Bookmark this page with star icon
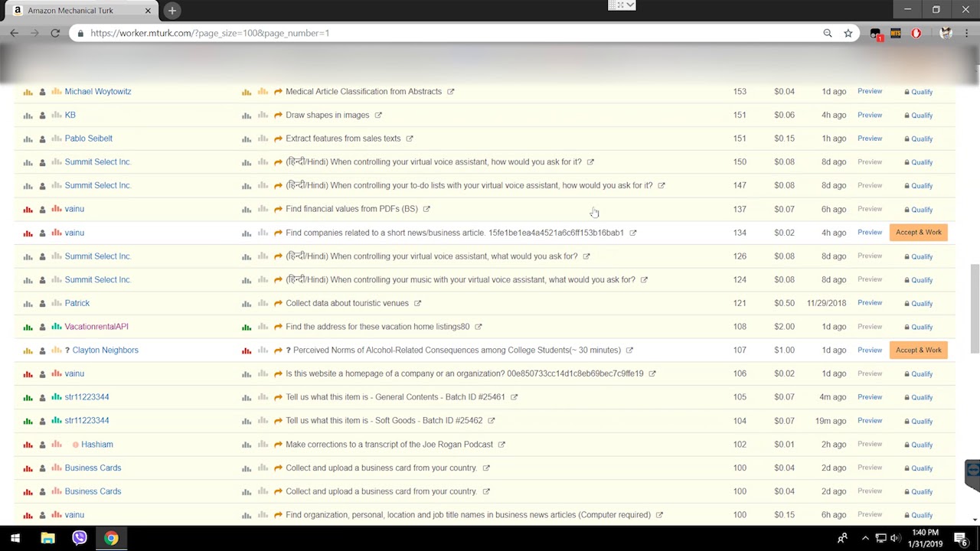The width and height of the screenshot is (980, 551). [848, 33]
